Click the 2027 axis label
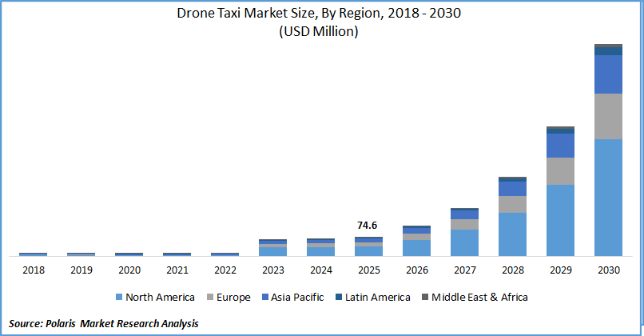The image size is (644, 336). (x=465, y=270)
